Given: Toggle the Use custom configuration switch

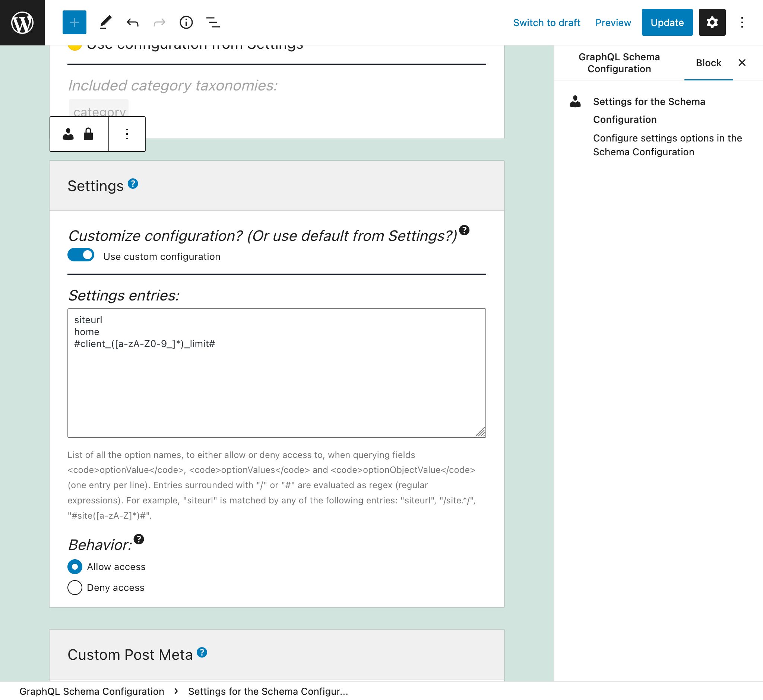Looking at the screenshot, I should pos(80,257).
